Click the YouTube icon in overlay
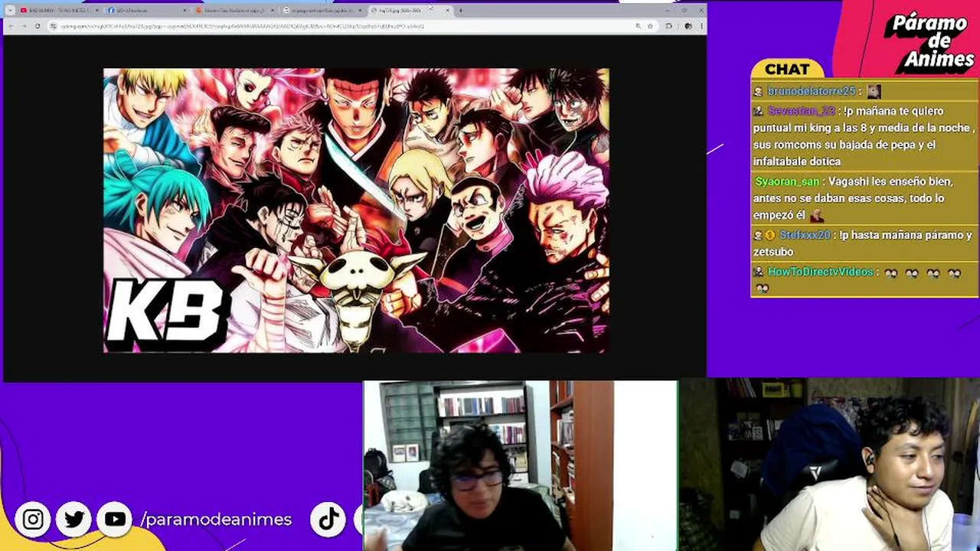Viewport: 980px width, 551px height. click(x=116, y=520)
